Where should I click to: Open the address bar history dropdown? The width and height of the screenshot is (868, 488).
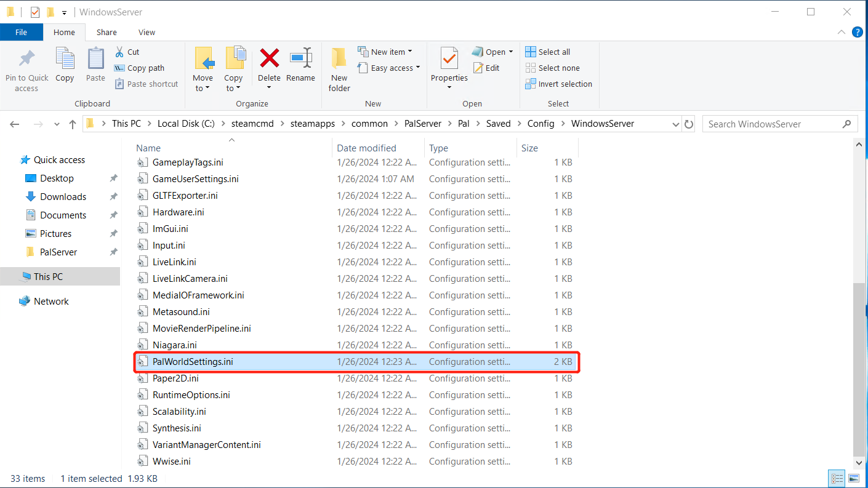point(675,124)
